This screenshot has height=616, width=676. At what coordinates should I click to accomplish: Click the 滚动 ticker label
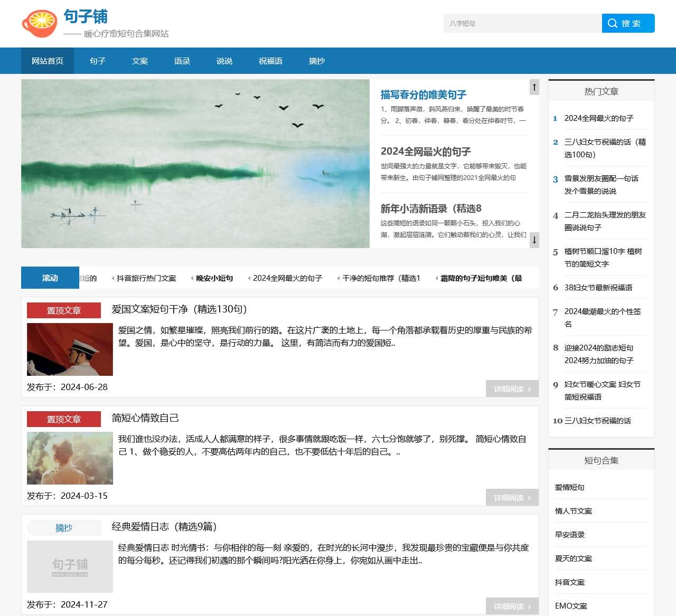50,278
